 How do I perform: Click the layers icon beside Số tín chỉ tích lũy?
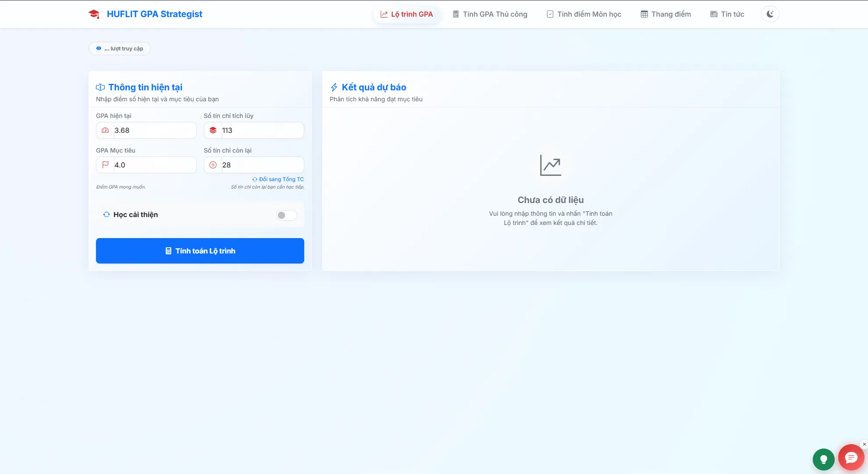coord(213,130)
